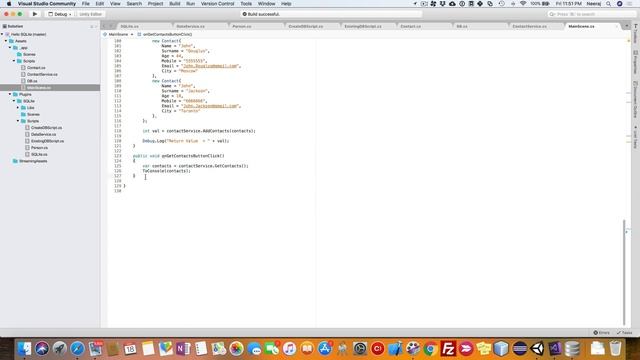Collapse the Hello SQLite solution node
640x360 pixels.
coord(2,34)
